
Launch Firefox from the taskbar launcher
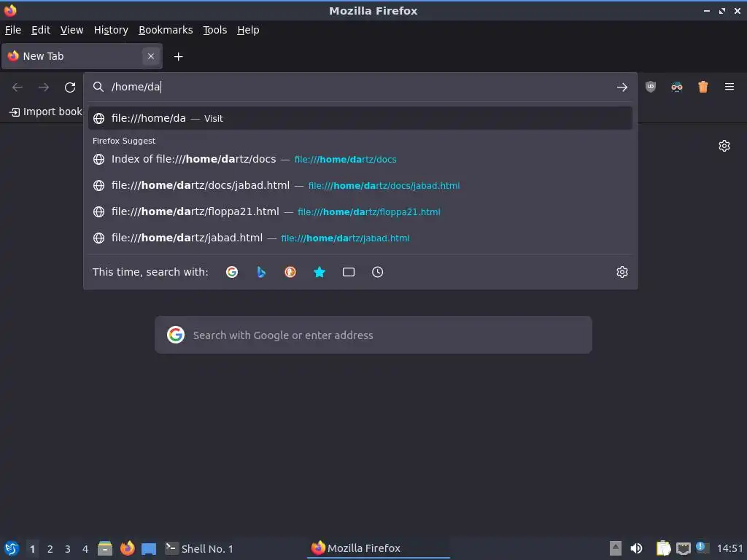pos(127,548)
